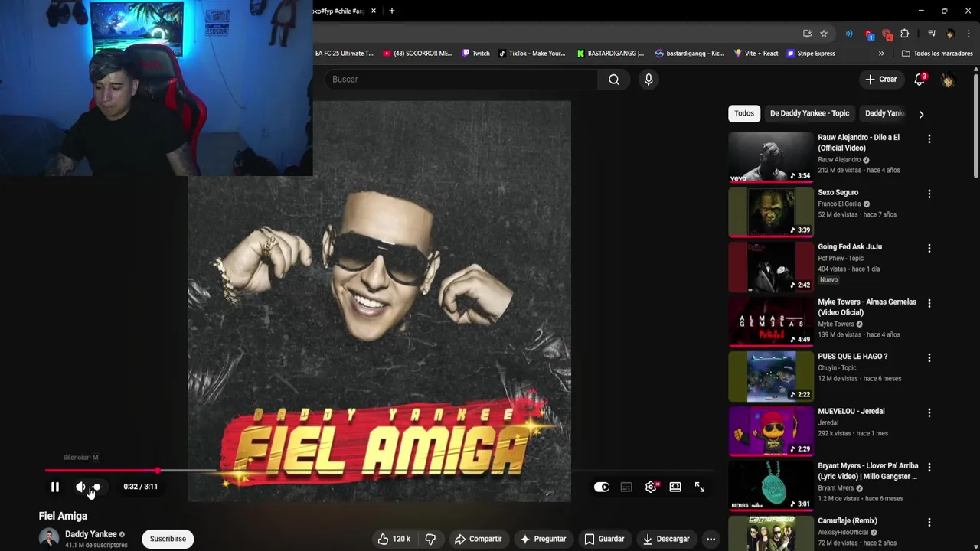Image resolution: width=980 pixels, height=551 pixels.
Task: Start voice search with microphone icon
Action: click(648, 80)
